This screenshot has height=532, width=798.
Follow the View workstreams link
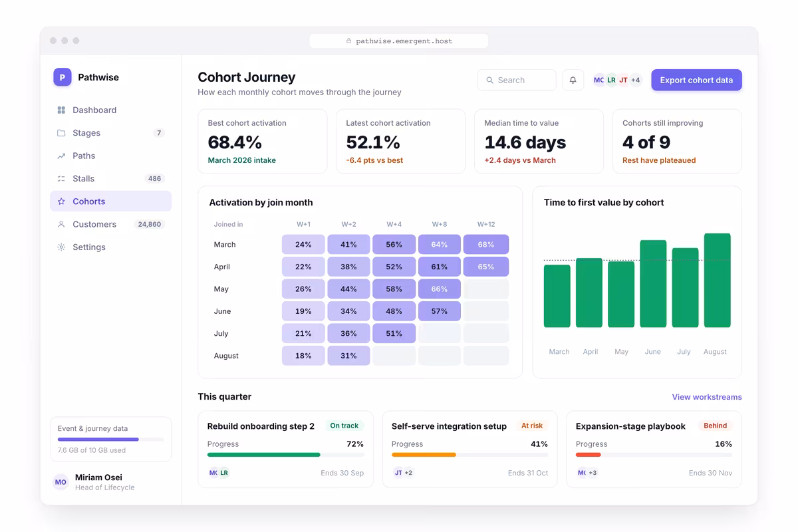706,397
